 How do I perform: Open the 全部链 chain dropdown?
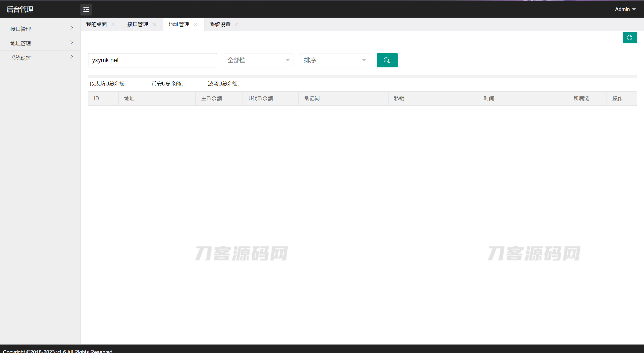coord(258,60)
